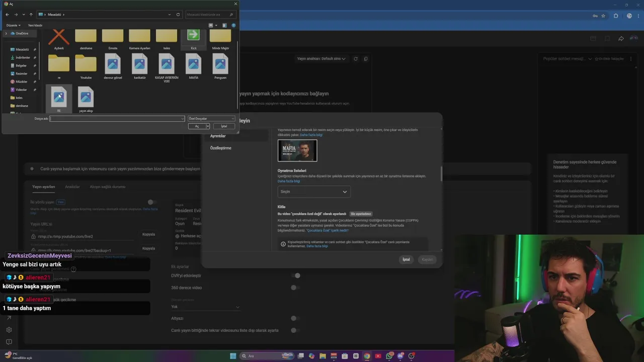This screenshot has height=362, width=644.
Task: Select the karikatür image file
Action: click(x=140, y=67)
